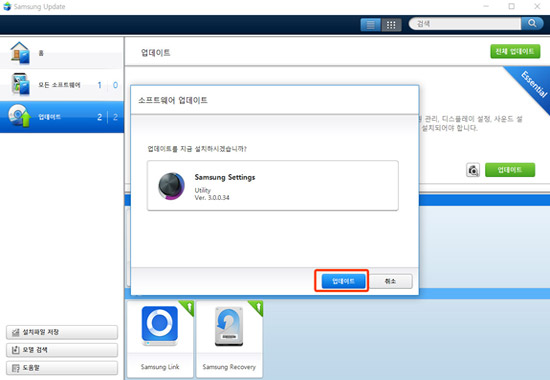The image size is (550, 380).
Task: Close the Samsung Update window
Action: coord(537,6)
